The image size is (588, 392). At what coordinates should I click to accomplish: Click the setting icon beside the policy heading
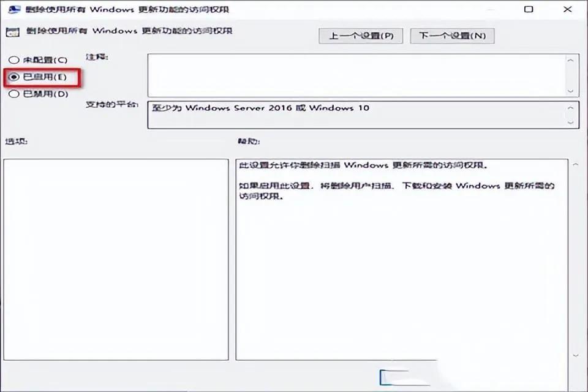tap(10, 32)
